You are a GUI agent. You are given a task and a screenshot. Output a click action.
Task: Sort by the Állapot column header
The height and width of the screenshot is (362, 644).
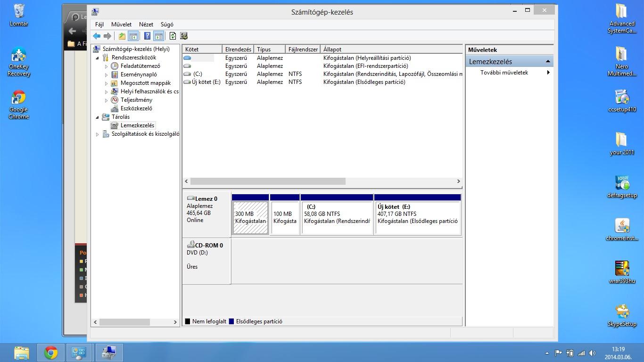pos(391,49)
